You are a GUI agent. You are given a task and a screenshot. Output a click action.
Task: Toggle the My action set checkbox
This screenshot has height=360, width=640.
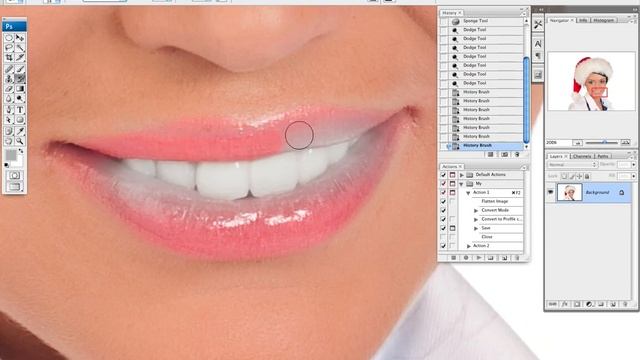[443, 184]
